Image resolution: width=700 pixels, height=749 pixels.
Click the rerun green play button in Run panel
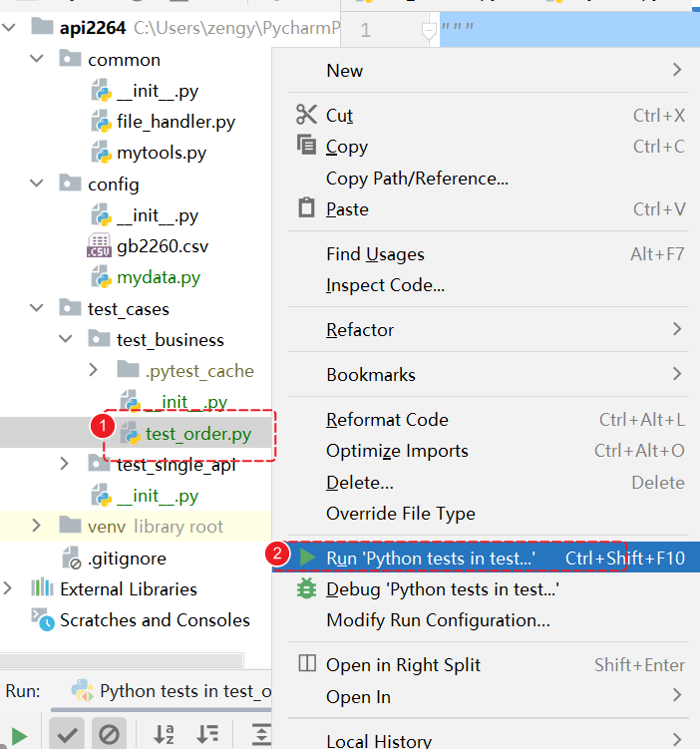click(19, 736)
